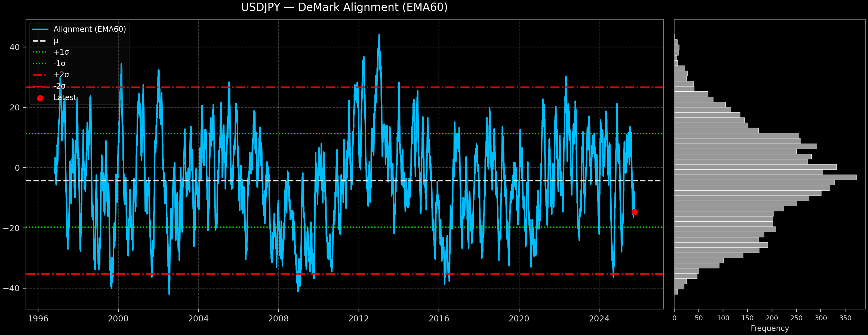
Task: Click the 2024 x-axis tick label
Action: click(599, 318)
